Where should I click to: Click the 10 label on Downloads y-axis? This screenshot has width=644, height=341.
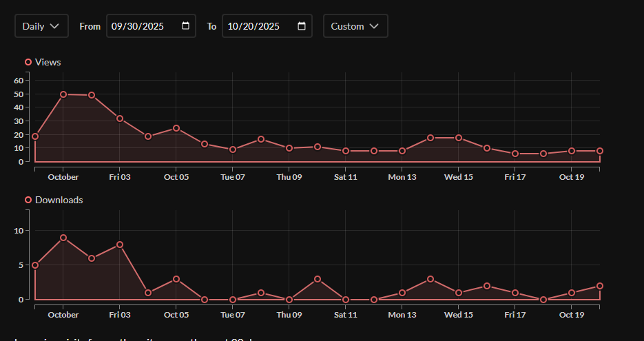point(19,231)
